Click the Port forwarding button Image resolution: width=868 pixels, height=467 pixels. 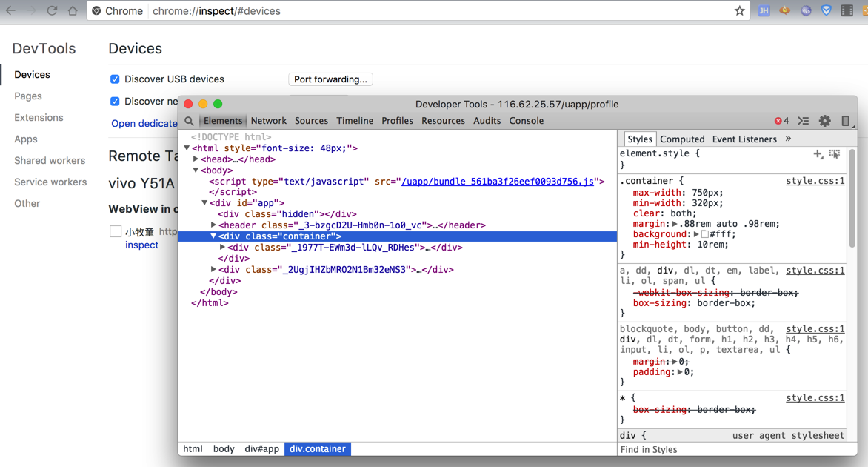point(330,79)
